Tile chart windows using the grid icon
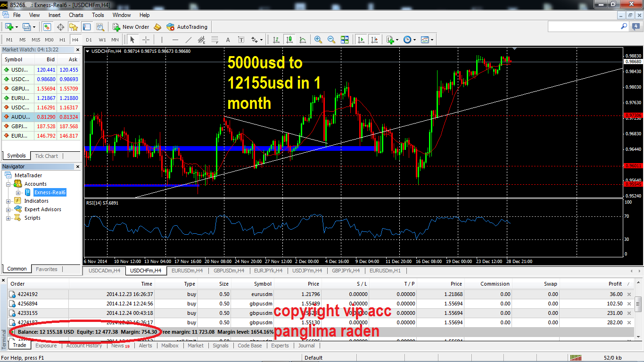 click(345, 40)
